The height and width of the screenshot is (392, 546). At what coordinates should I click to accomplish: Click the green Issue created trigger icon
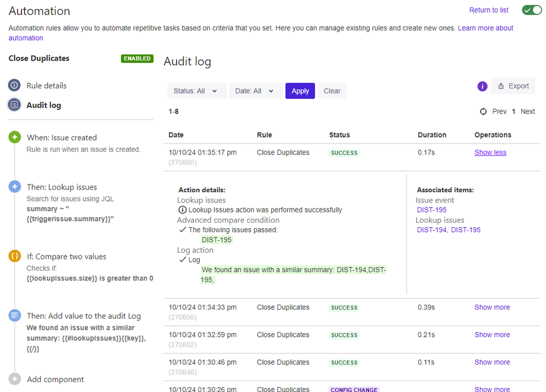click(x=15, y=137)
